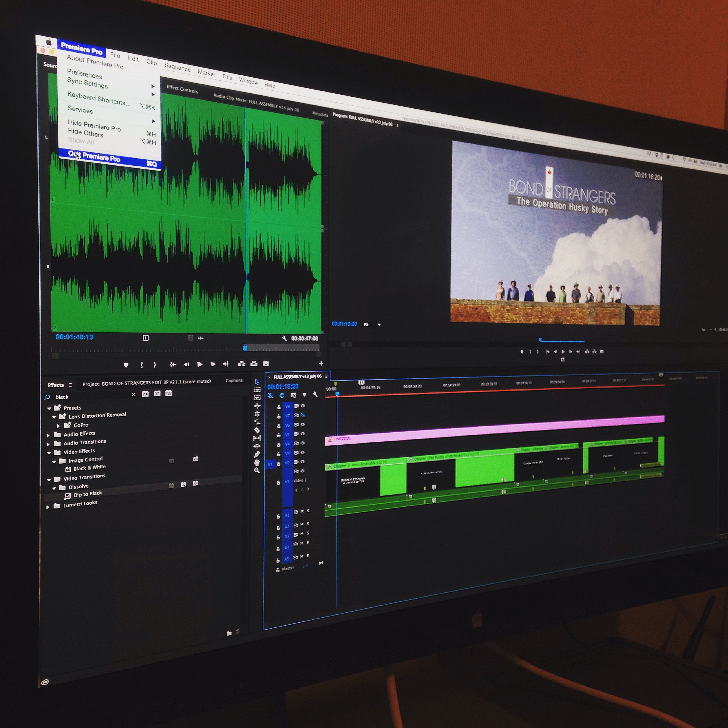Select the Selection arrow tool

[x=257, y=382]
